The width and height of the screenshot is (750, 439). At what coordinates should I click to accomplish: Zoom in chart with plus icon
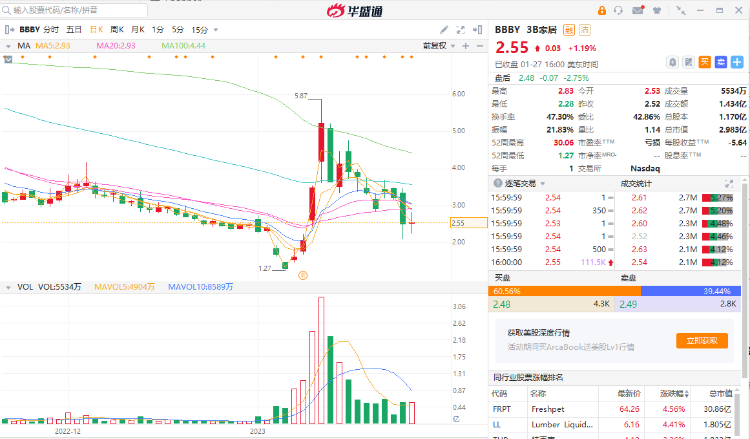(466, 46)
